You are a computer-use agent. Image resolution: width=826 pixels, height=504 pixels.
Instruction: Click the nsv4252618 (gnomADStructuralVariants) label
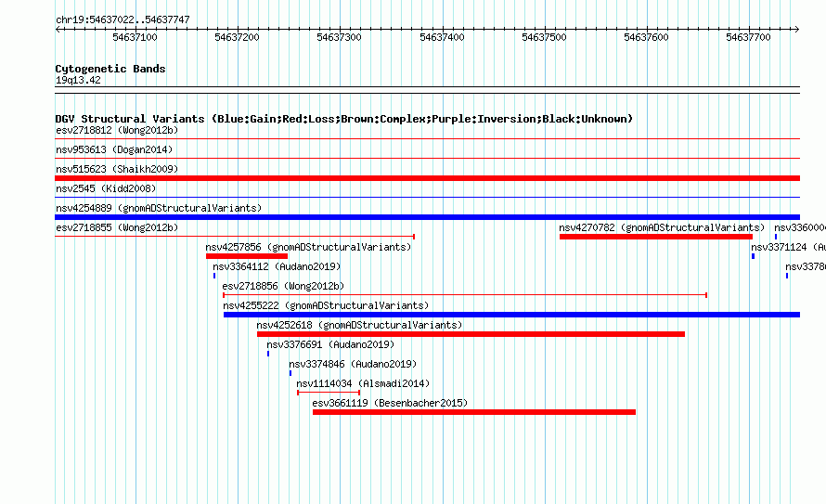pyautogui.click(x=359, y=325)
